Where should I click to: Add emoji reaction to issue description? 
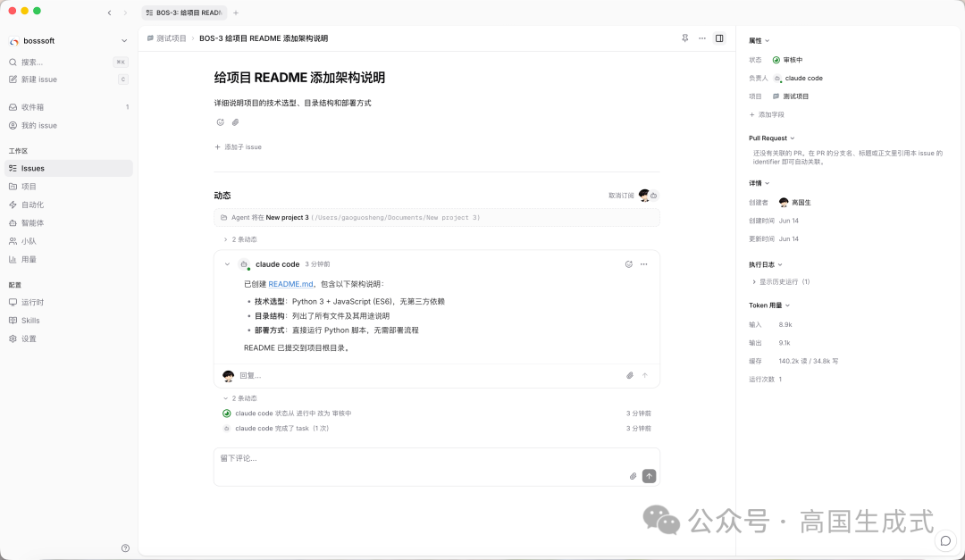[221, 122]
